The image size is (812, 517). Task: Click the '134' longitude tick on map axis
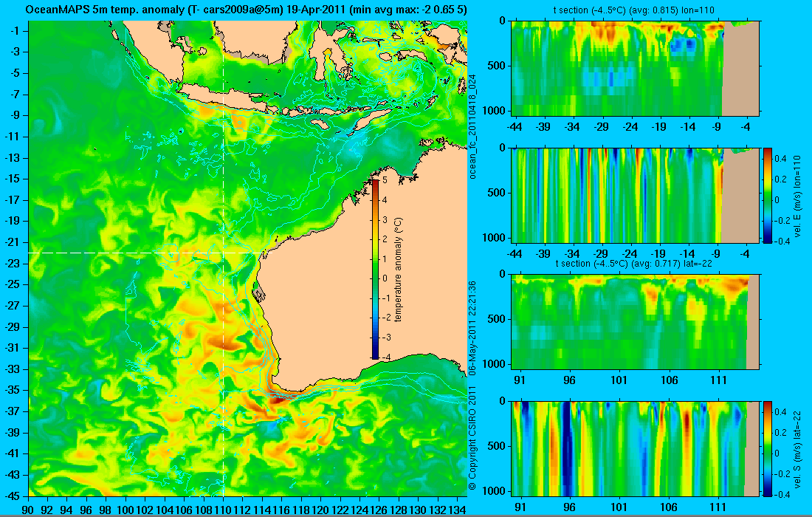[x=457, y=510]
